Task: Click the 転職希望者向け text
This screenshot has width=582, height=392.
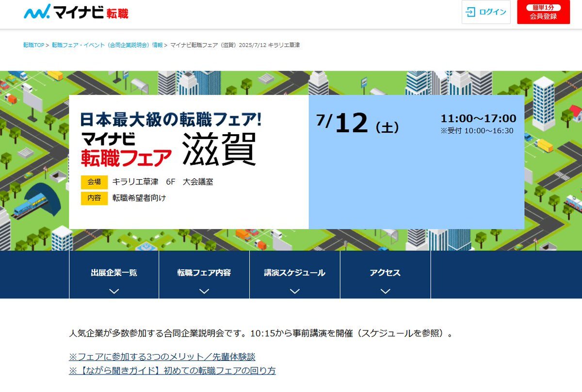Action: 139,198
